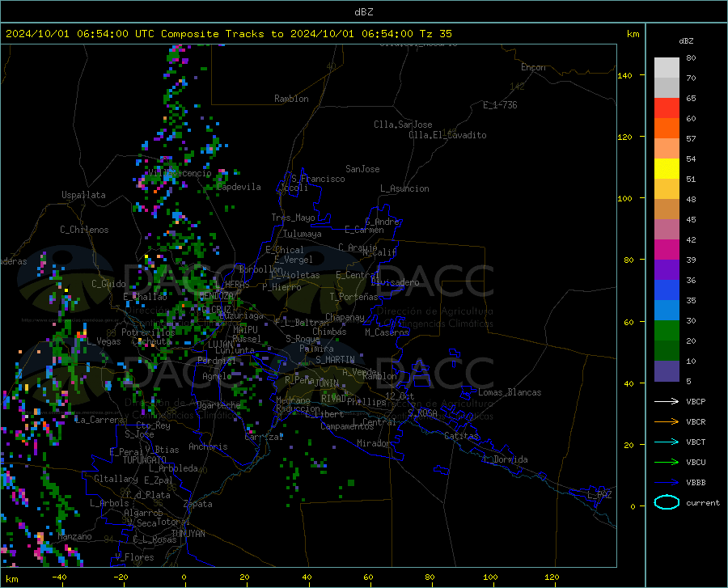The height and width of the screenshot is (588, 728).
Task: Click the Capdevila place label
Action: coord(239,187)
